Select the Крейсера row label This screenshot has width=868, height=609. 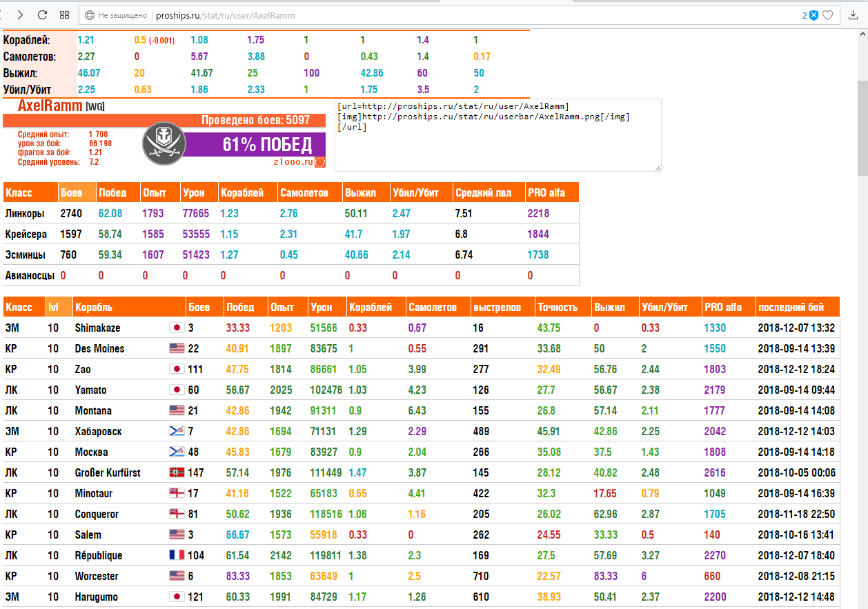[x=26, y=234]
